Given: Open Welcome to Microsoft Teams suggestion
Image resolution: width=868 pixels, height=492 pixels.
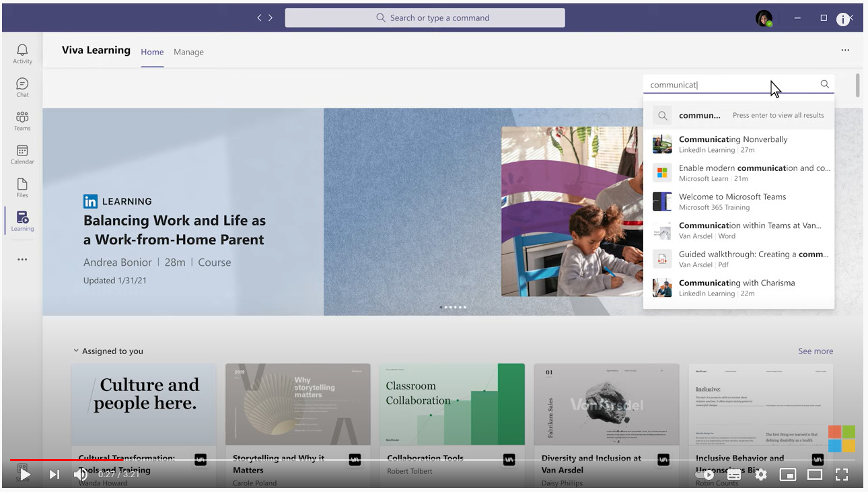Looking at the screenshot, I should [x=739, y=202].
